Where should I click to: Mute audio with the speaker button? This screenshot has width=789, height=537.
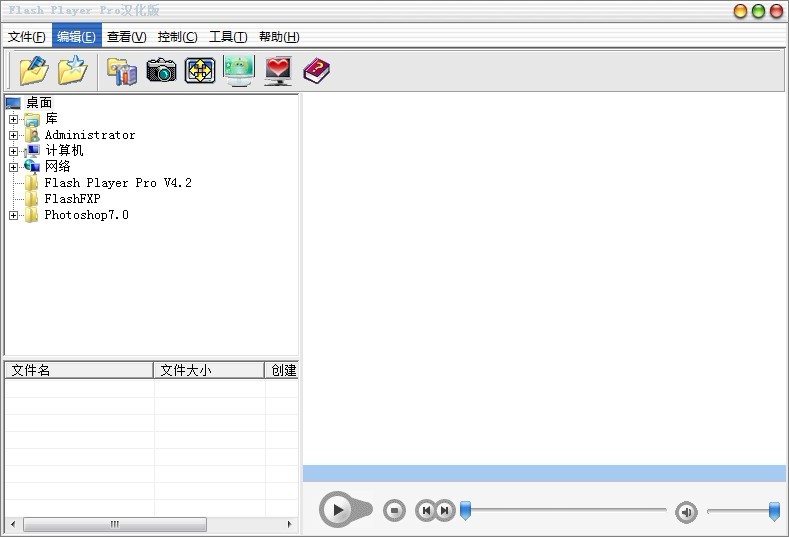click(x=686, y=512)
